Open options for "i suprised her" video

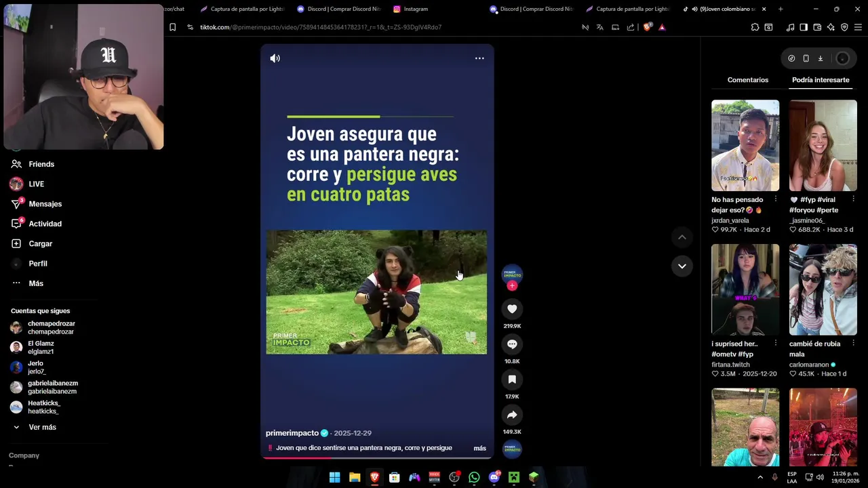tap(775, 343)
